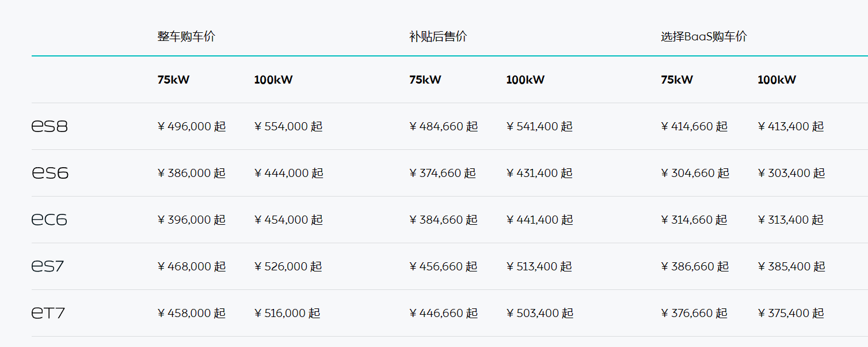Click the EC6 model name
This screenshot has height=347, width=868.
point(50,220)
